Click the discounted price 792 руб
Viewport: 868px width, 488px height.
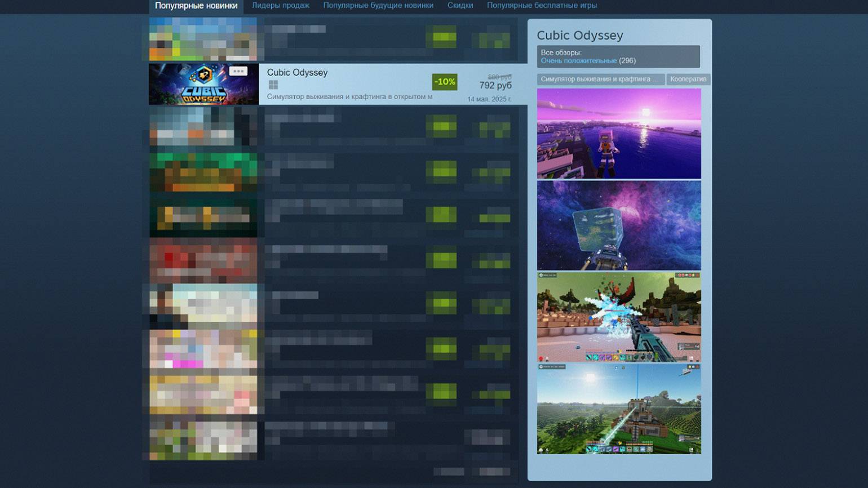495,85
